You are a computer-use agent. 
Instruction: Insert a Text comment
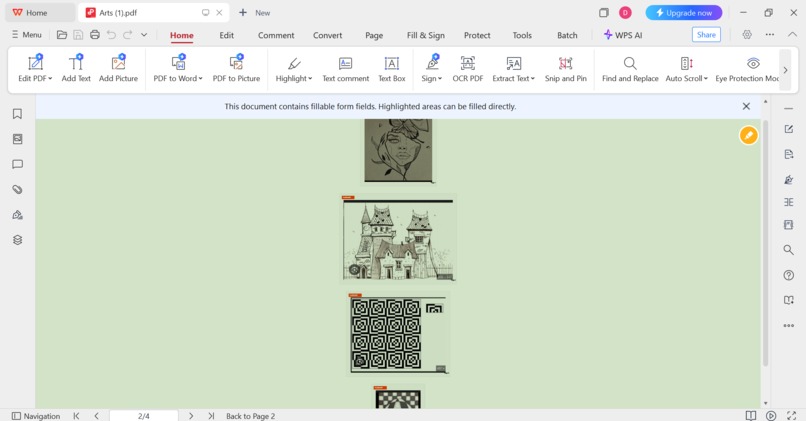[x=345, y=69]
